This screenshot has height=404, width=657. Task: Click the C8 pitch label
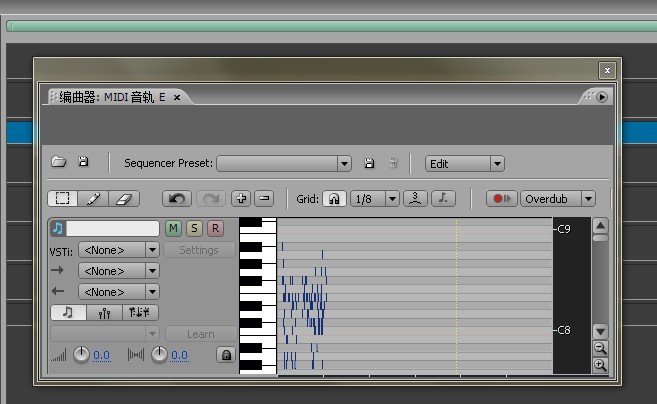point(564,330)
